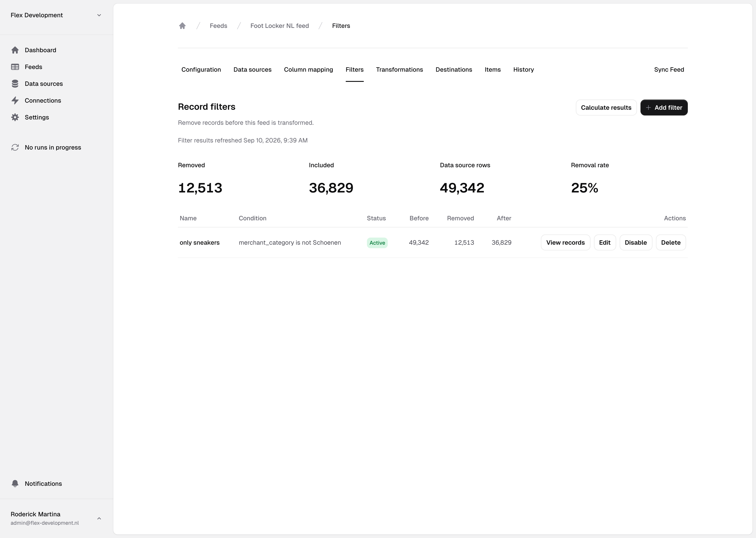Open Settings via the gear icon
This screenshot has height=538, width=756.
click(x=15, y=117)
